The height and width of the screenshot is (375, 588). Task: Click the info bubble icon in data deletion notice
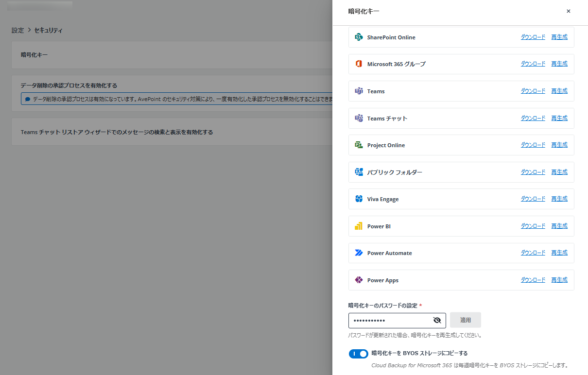coord(28,99)
